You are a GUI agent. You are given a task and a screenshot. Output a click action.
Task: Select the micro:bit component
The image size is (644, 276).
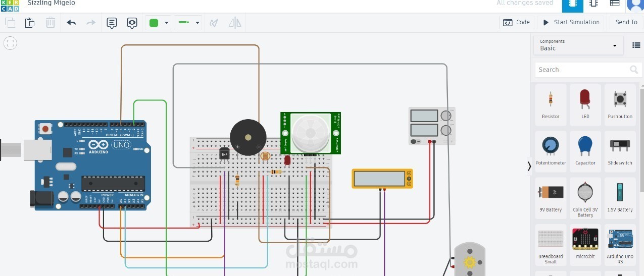coord(585,245)
